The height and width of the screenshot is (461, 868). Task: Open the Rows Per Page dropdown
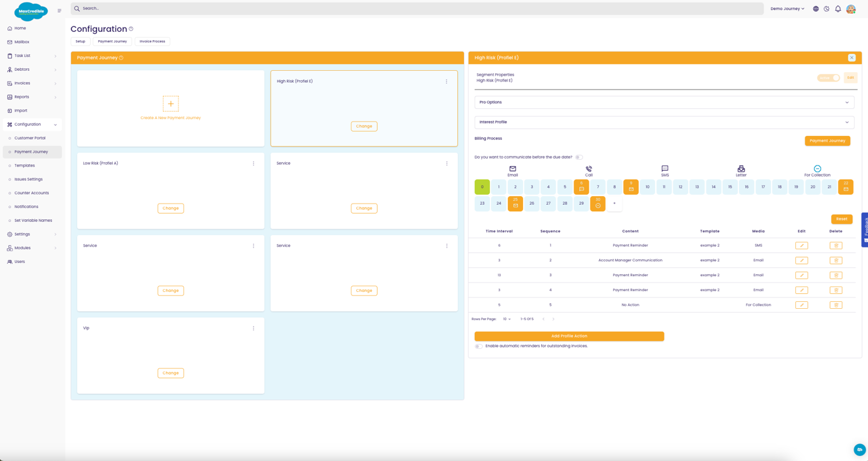[507, 319]
